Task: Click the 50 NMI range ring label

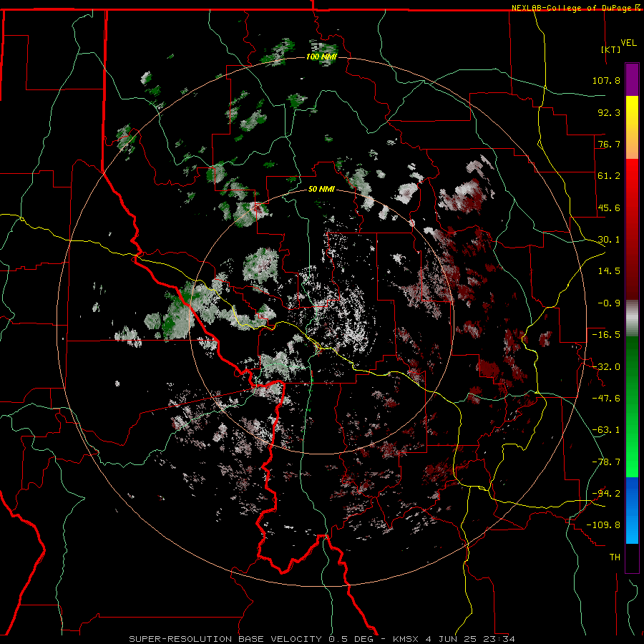Action: pyautogui.click(x=321, y=190)
